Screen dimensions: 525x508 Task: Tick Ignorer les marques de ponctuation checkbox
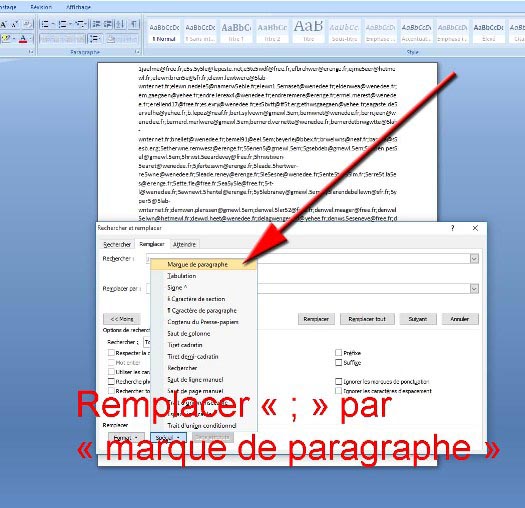tap(339, 381)
